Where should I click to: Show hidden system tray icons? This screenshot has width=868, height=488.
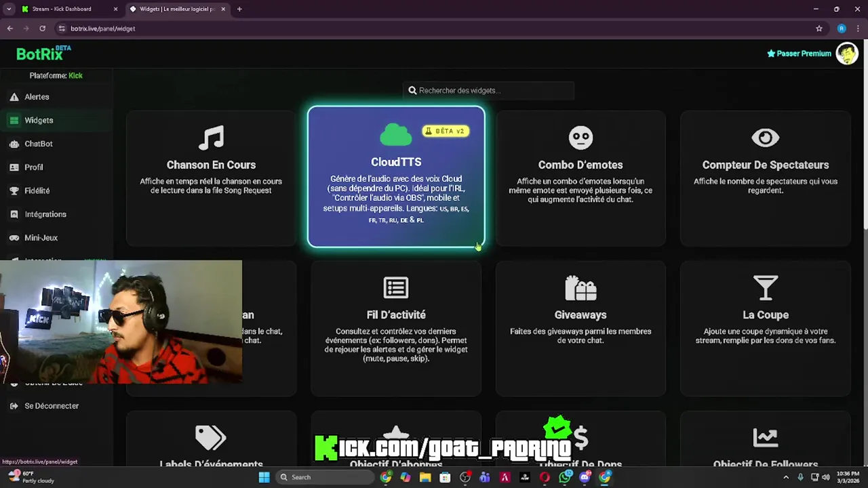[787, 477]
